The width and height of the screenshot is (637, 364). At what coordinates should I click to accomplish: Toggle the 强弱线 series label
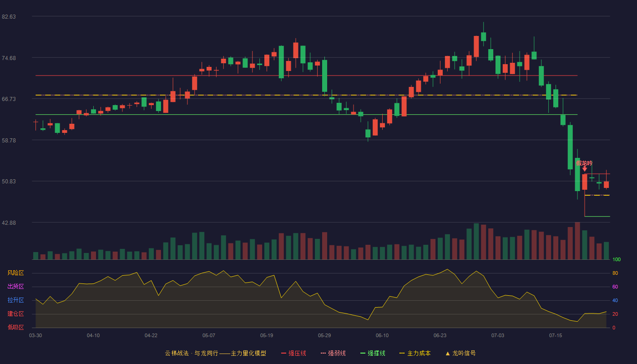click(x=337, y=354)
